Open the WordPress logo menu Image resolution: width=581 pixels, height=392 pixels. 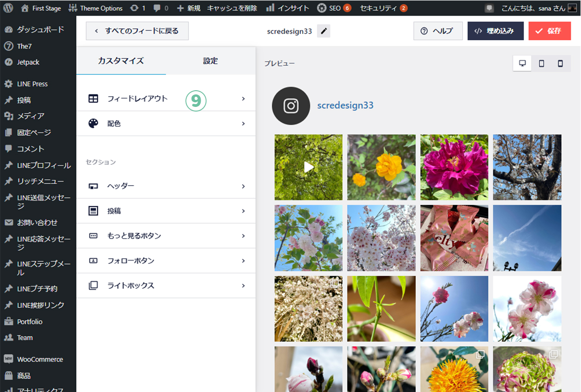click(9, 8)
